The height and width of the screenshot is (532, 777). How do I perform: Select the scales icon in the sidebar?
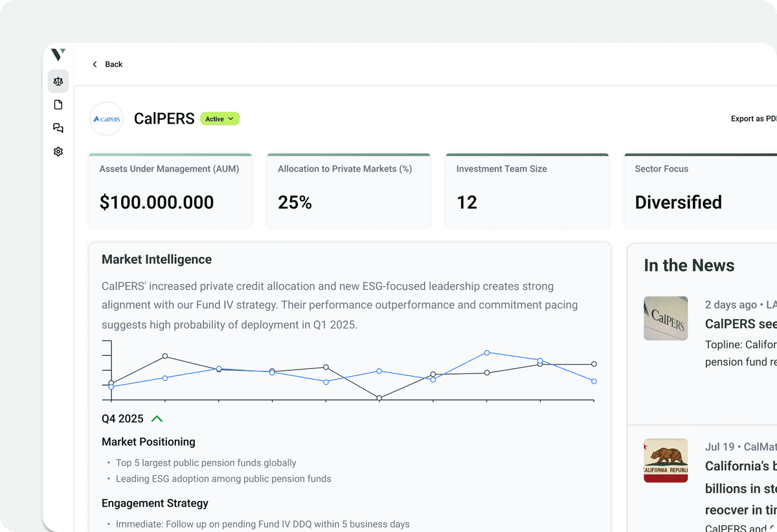pyautogui.click(x=58, y=81)
